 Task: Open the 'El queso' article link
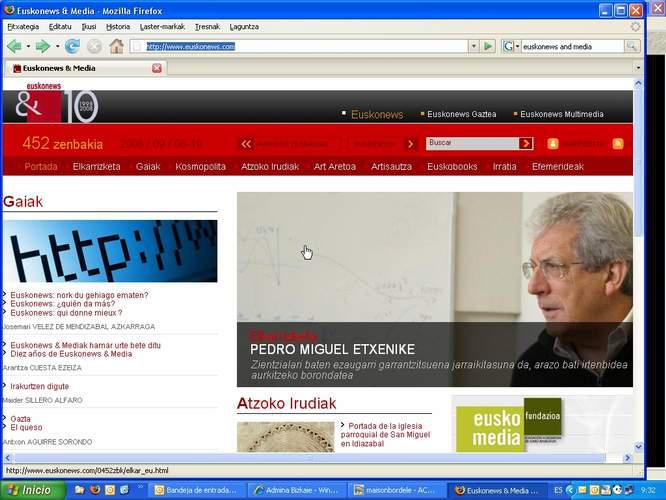(x=26, y=427)
